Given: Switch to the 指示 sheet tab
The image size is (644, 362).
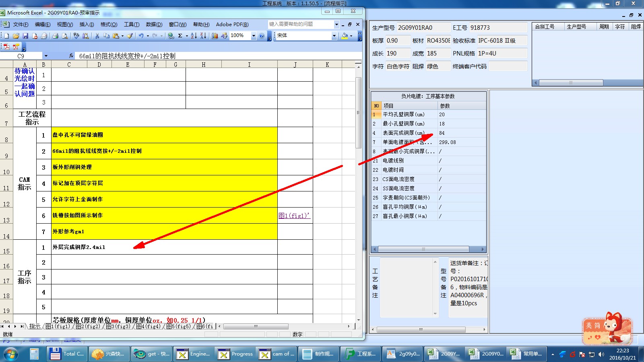Looking at the screenshot, I should [35, 326].
